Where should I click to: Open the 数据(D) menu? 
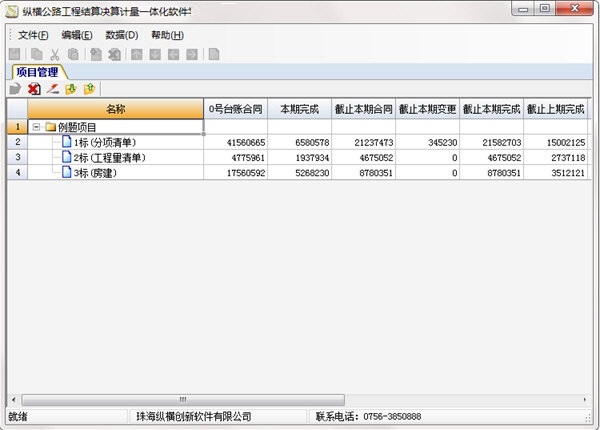pos(122,35)
